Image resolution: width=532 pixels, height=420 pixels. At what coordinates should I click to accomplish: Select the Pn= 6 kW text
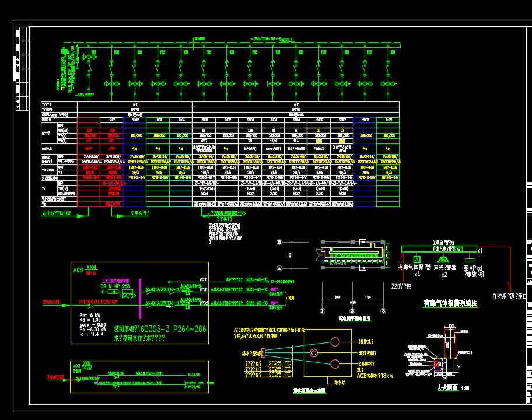[90, 315]
